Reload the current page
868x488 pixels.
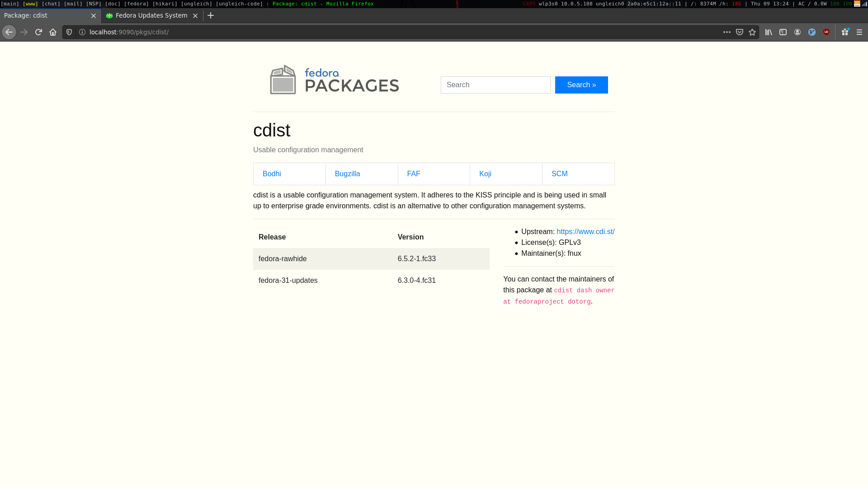(x=38, y=32)
